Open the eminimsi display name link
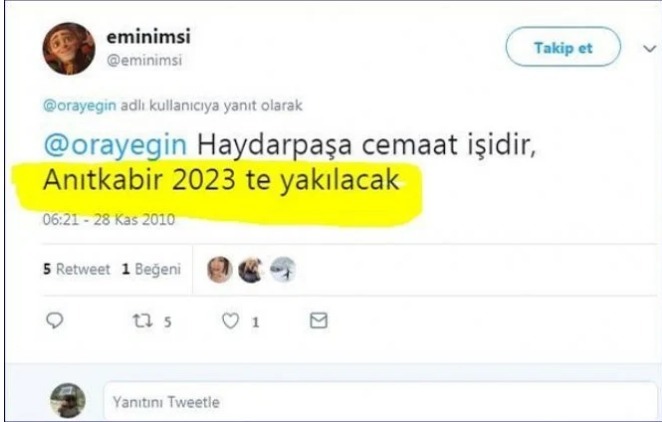Screen dimensions: 662x422 (x=149, y=37)
